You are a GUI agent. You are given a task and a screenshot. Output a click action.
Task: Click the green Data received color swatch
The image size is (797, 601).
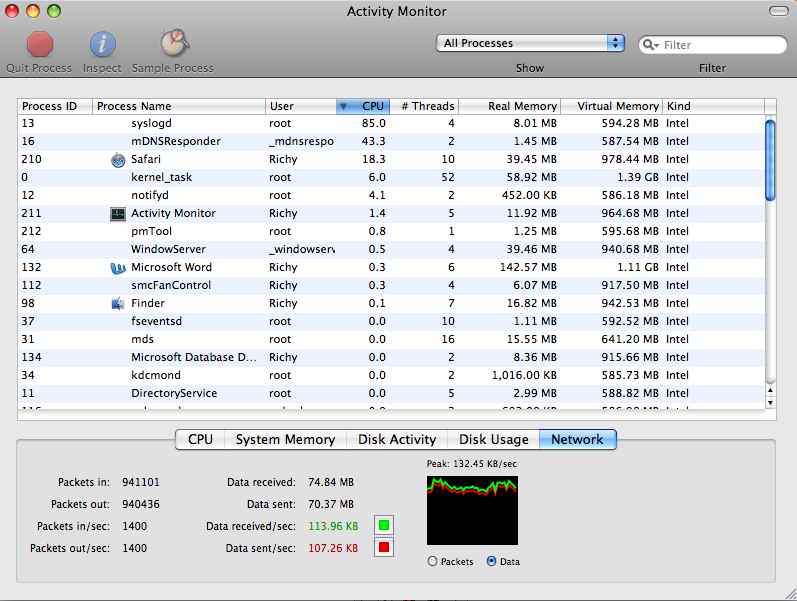tap(384, 525)
